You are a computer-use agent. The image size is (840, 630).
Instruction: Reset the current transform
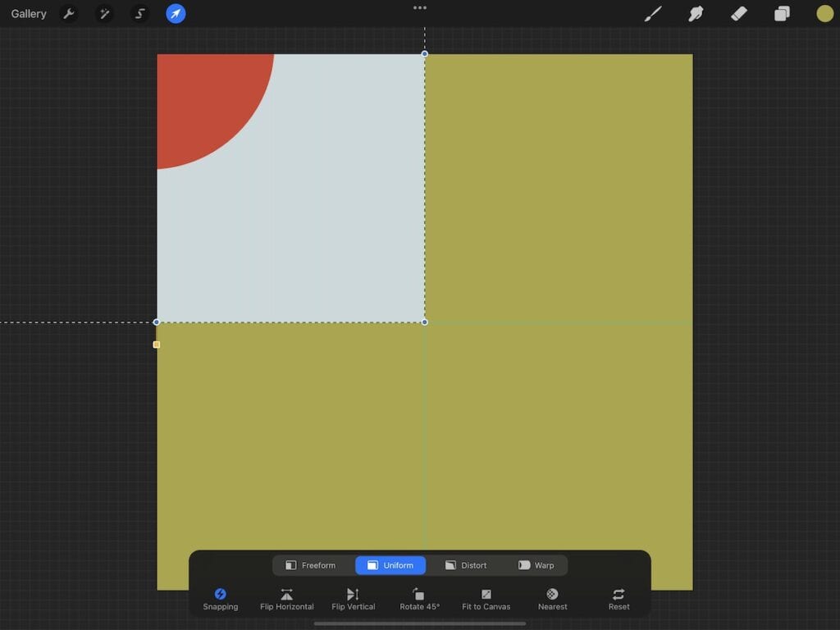tap(619, 598)
